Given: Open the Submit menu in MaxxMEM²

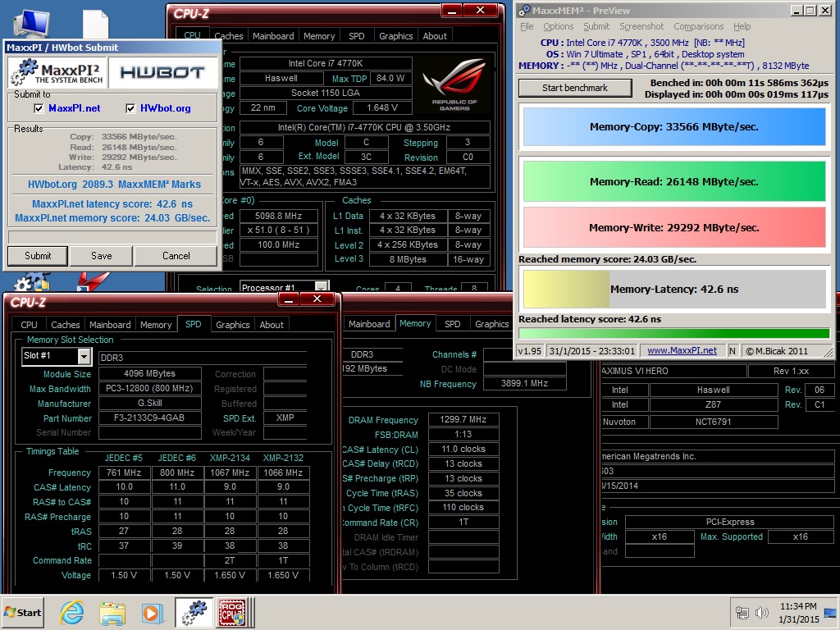Looking at the screenshot, I should 596,26.
